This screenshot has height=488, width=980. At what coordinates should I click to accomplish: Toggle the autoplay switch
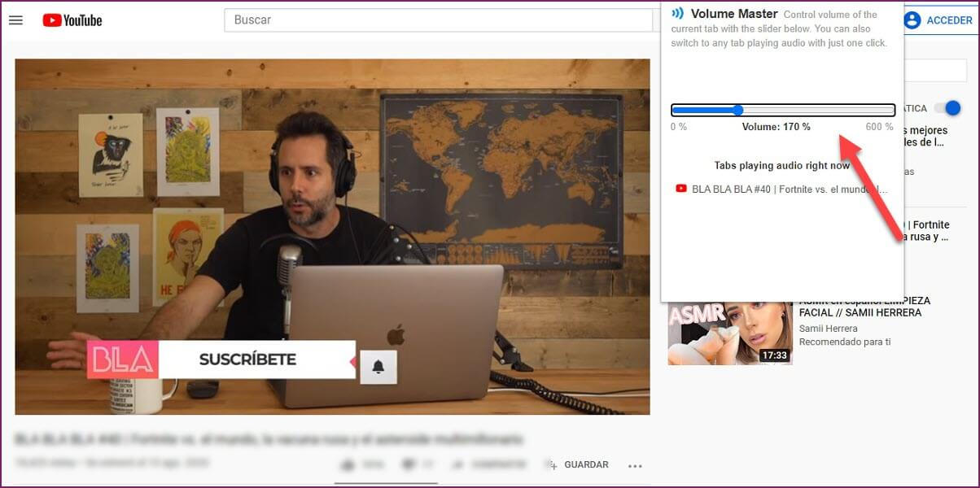pyautogui.click(x=947, y=108)
